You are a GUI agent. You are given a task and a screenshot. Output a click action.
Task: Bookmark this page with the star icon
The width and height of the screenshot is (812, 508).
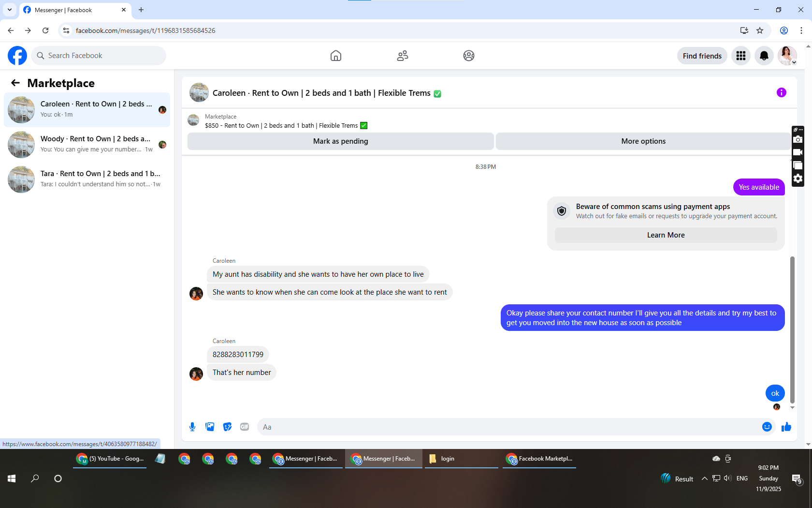tap(760, 30)
